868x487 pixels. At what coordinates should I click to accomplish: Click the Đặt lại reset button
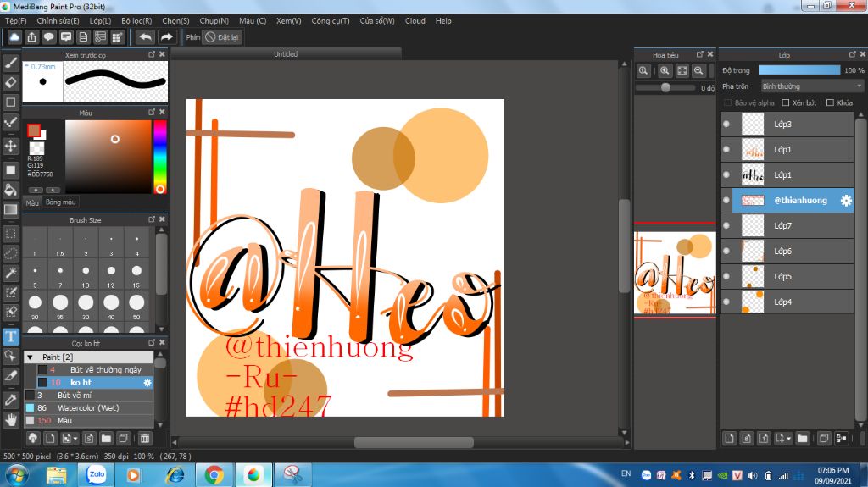(x=222, y=37)
